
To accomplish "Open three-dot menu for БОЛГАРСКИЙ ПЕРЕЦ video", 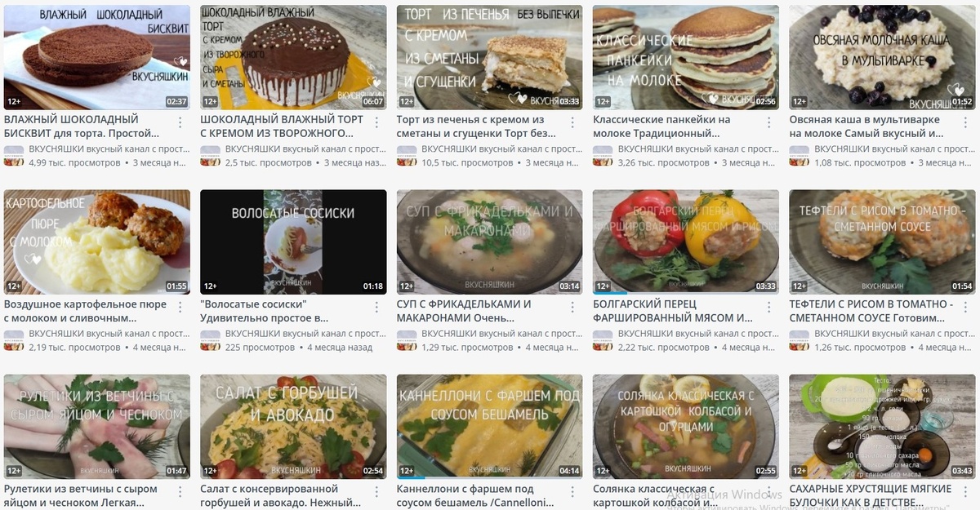I will (x=769, y=307).
